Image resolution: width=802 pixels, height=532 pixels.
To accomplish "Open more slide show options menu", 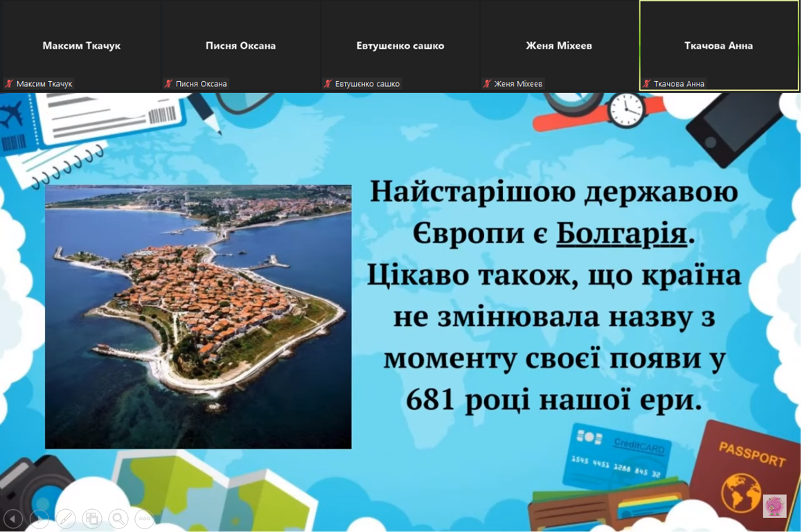I will pyautogui.click(x=145, y=519).
